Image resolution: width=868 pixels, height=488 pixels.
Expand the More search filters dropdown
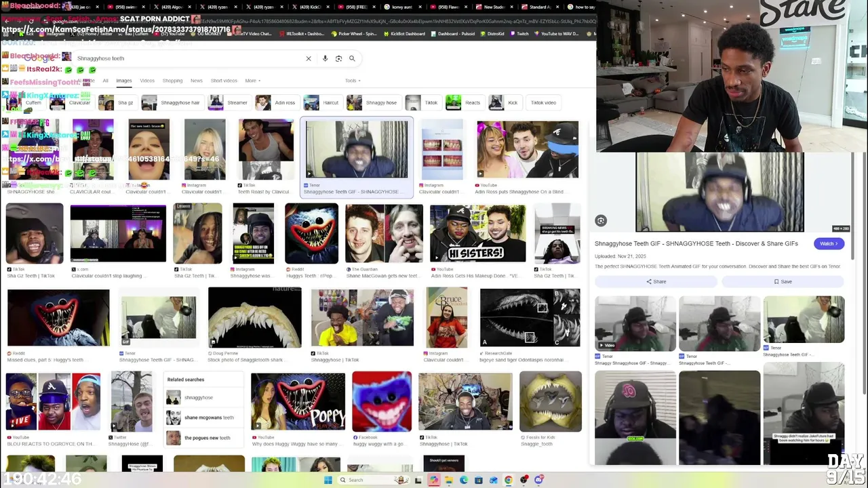pyautogui.click(x=252, y=81)
